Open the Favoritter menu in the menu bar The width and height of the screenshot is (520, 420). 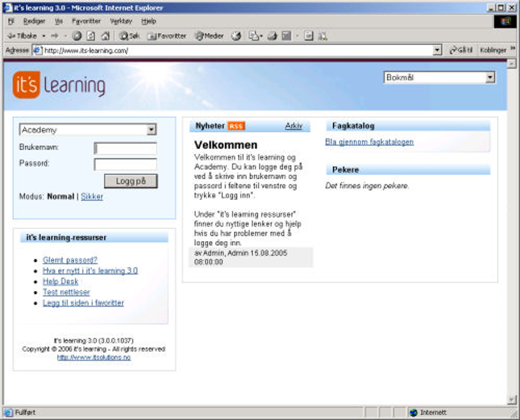pos(86,21)
